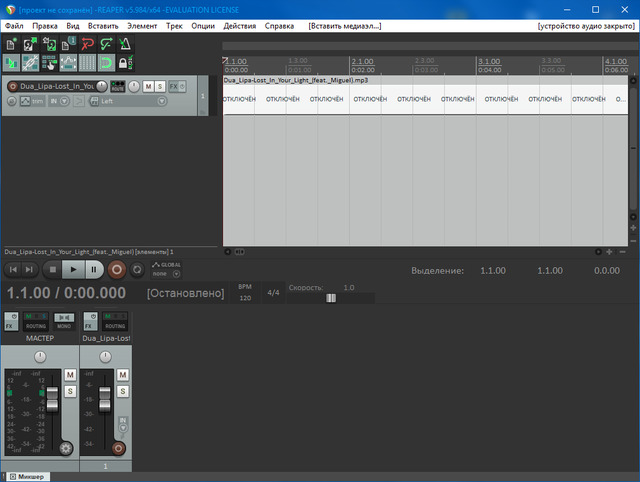640x482 pixels.
Task: Click the Микшер tab at bottom
Action: click(x=25, y=476)
